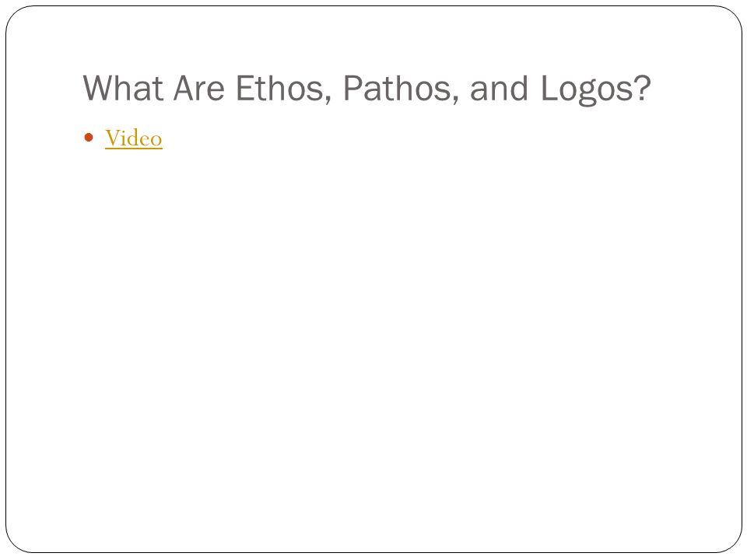This screenshot has height=560, width=747.
Task: Click the orange bullet before Video
Action: [x=89, y=138]
